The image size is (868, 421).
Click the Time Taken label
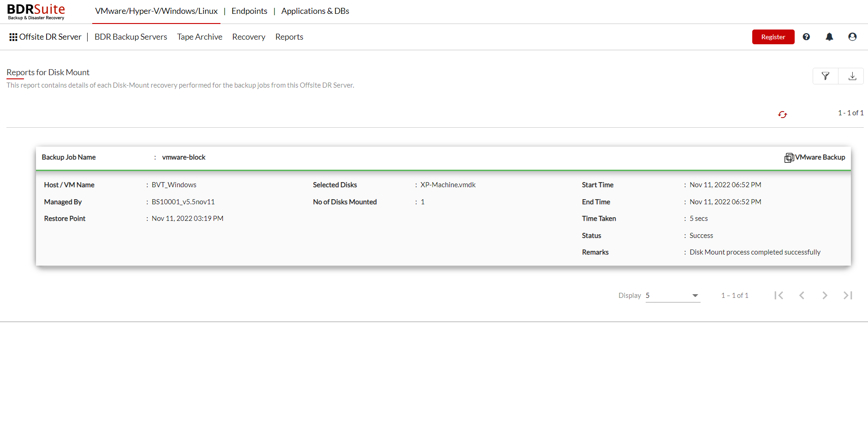click(599, 219)
